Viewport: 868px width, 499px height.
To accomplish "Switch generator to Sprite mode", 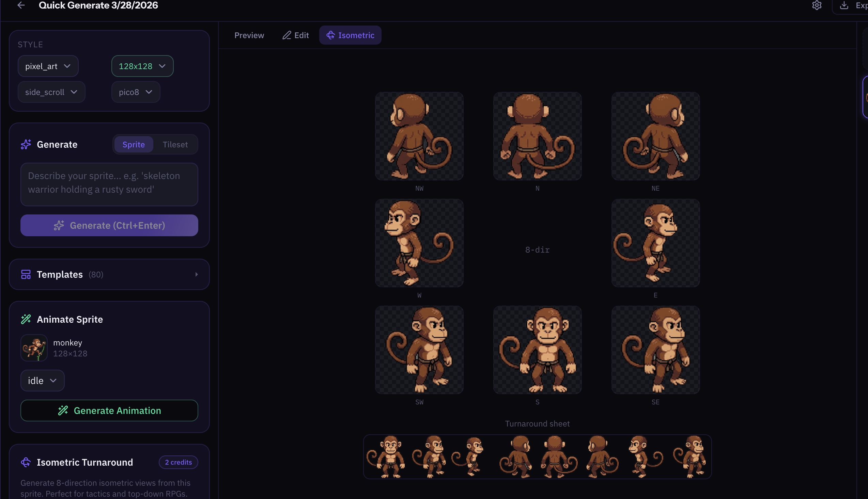I will coord(134,144).
